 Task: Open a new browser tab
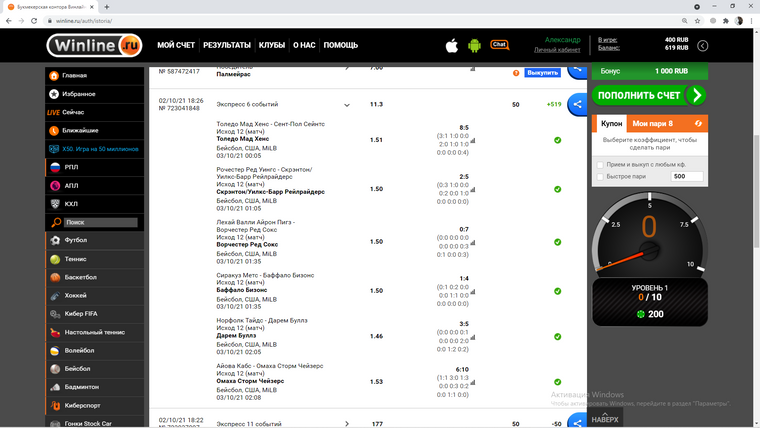click(x=107, y=7)
